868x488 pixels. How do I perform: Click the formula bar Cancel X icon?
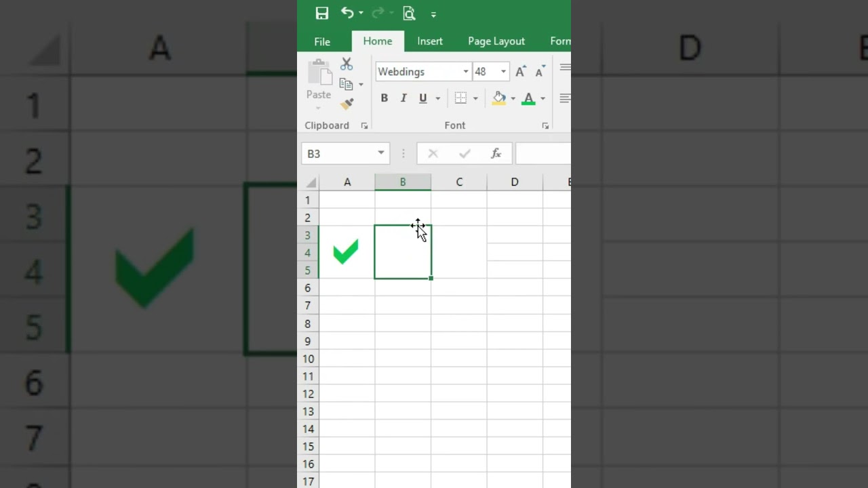(x=433, y=154)
